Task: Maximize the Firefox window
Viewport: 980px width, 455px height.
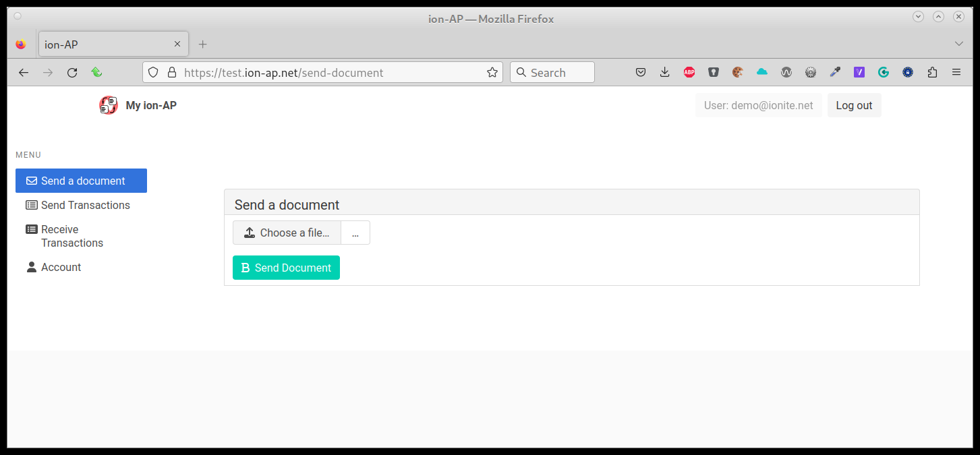Action: pyautogui.click(x=938, y=17)
